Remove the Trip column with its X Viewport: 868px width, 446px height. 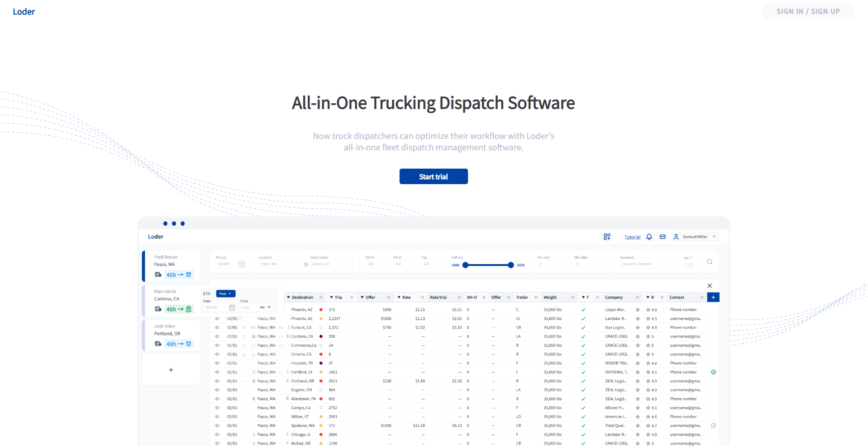click(352, 297)
